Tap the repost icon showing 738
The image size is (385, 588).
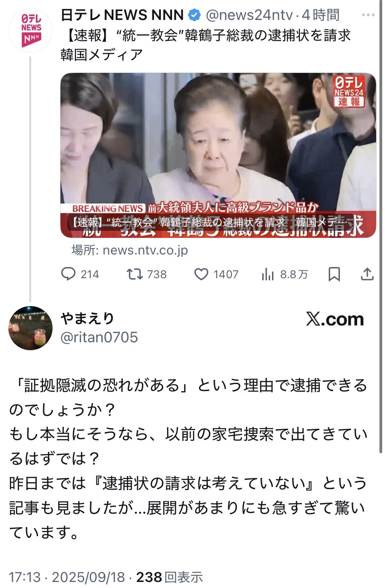coord(135,274)
